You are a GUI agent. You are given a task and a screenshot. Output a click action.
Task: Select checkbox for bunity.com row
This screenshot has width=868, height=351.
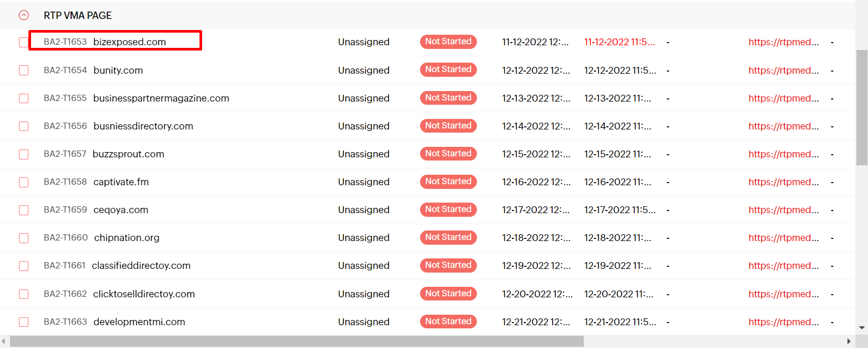[24, 70]
